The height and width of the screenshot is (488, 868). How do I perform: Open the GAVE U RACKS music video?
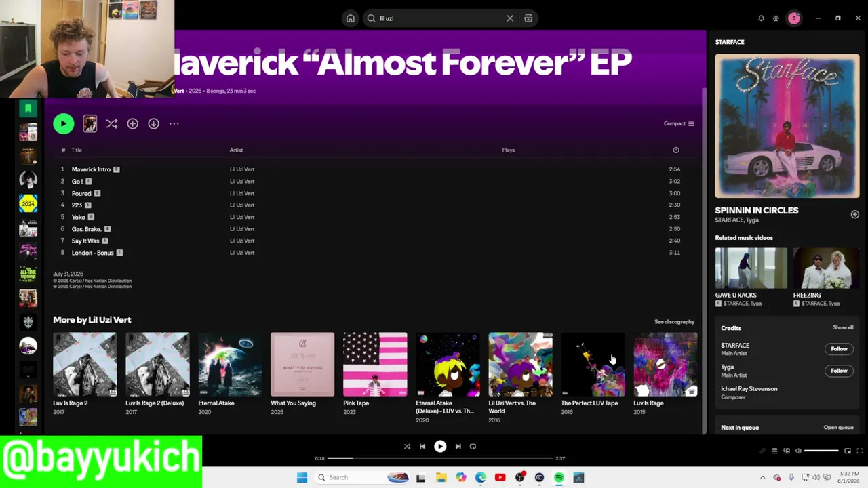751,268
